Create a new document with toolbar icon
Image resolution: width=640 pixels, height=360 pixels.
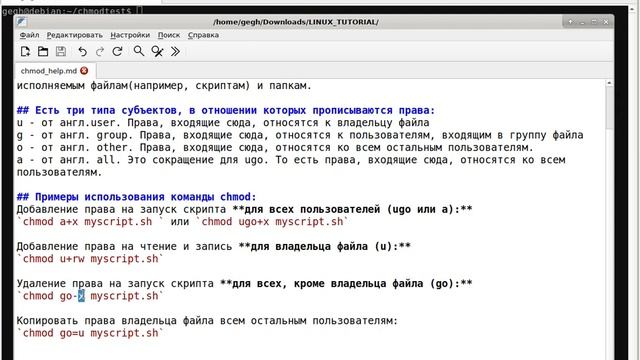[25, 51]
